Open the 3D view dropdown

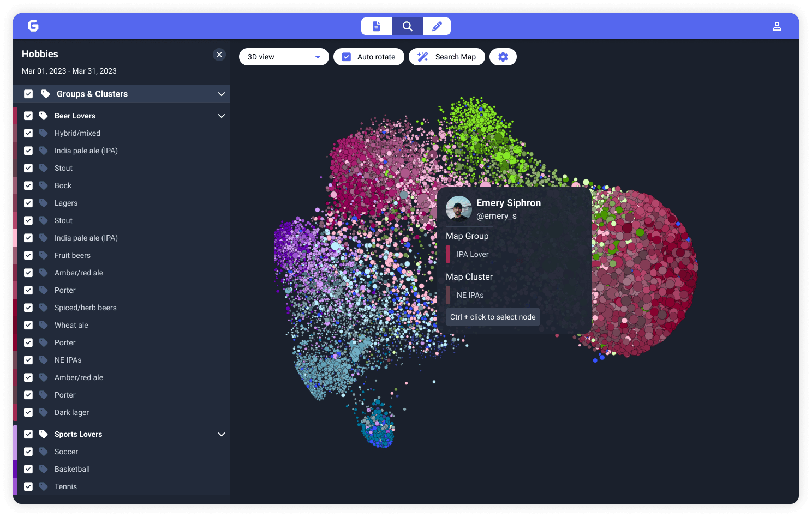tap(284, 57)
